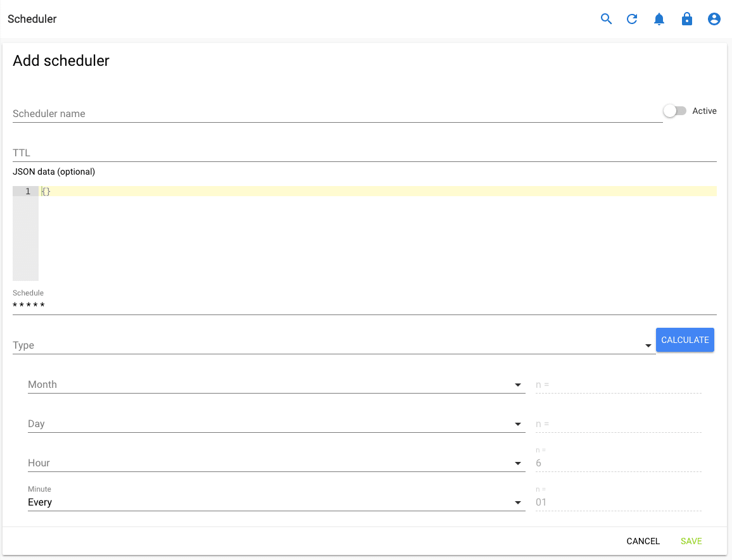Enable the Active toggle for the scheduler
732x560 pixels.
[x=675, y=110]
